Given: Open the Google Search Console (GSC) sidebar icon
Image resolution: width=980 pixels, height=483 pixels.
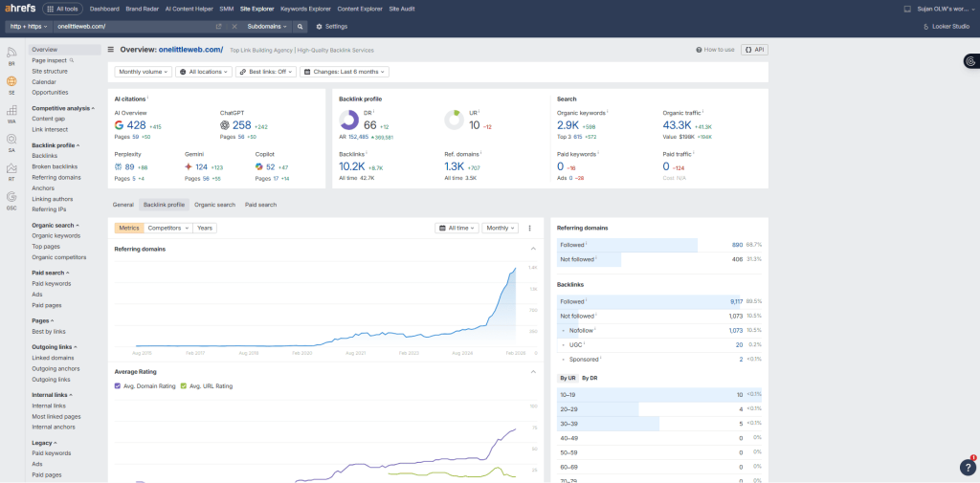Looking at the screenshot, I should point(11,197).
